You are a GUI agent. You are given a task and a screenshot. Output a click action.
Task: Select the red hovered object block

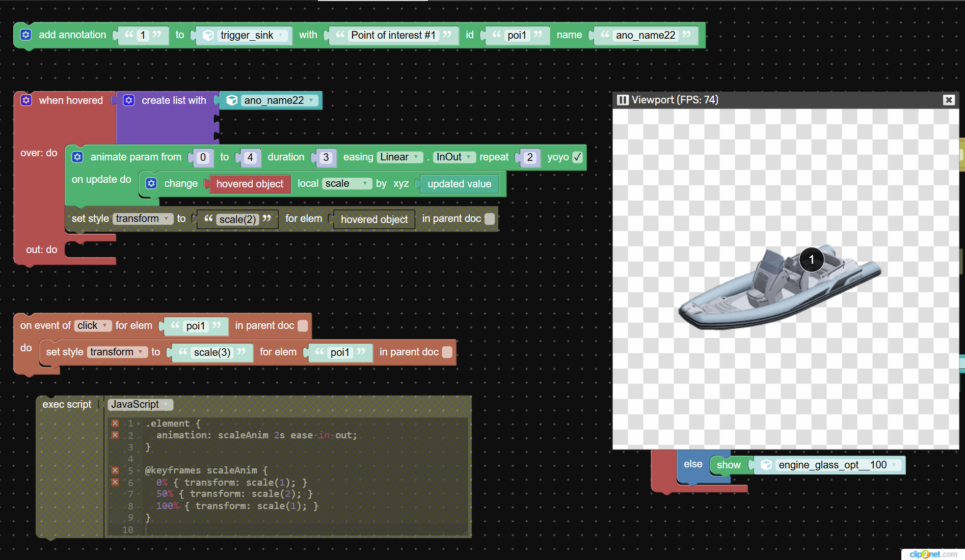point(249,184)
